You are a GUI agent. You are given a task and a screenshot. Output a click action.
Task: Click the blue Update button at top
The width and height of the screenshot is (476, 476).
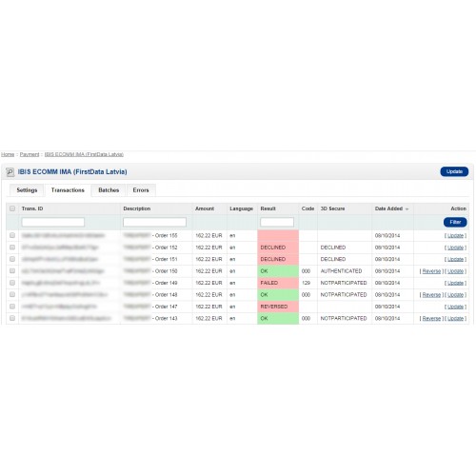click(x=454, y=171)
